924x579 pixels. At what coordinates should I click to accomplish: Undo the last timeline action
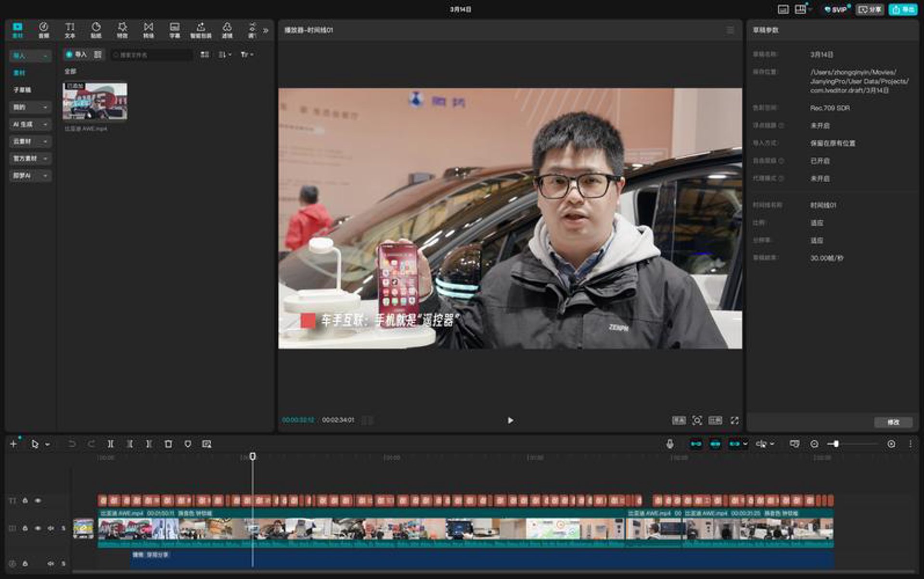coord(72,444)
